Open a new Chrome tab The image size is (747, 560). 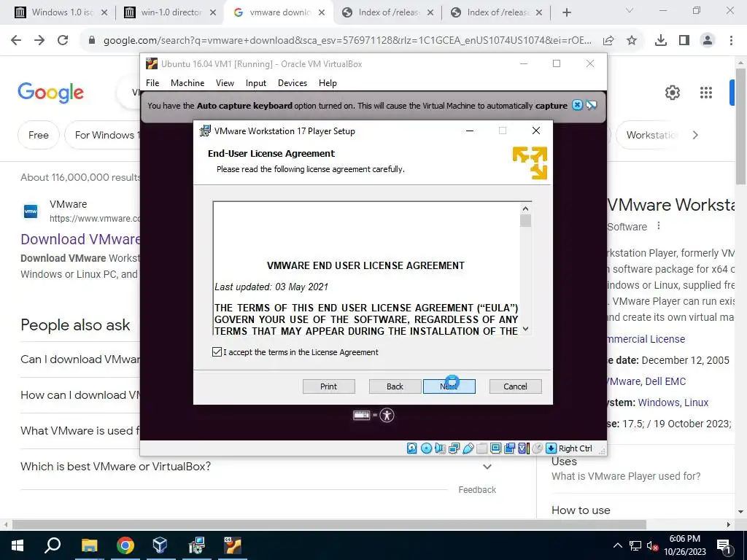point(566,12)
